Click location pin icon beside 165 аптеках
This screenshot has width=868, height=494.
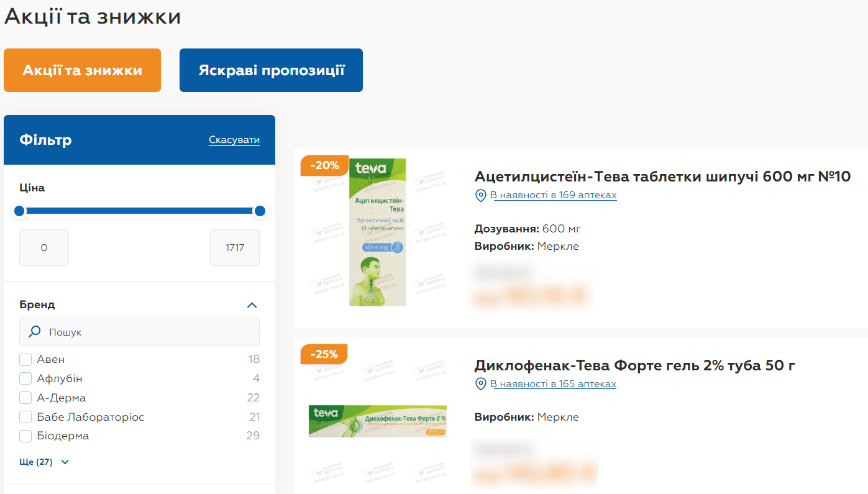tap(480, 385)
